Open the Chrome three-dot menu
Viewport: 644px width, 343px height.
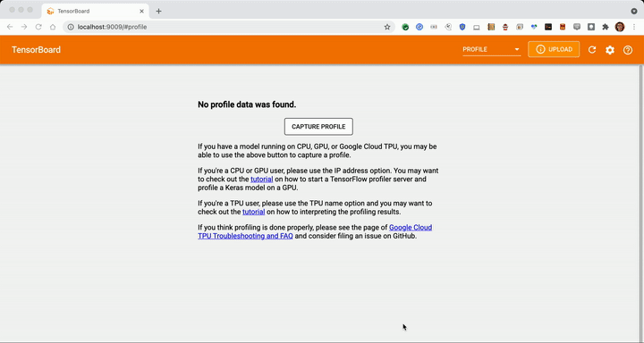tap(634, 27)
